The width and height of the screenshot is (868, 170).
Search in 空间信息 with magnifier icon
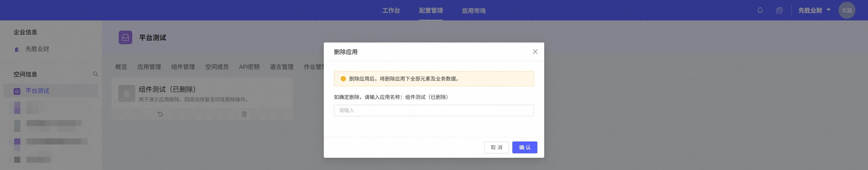tap(95, 74)
